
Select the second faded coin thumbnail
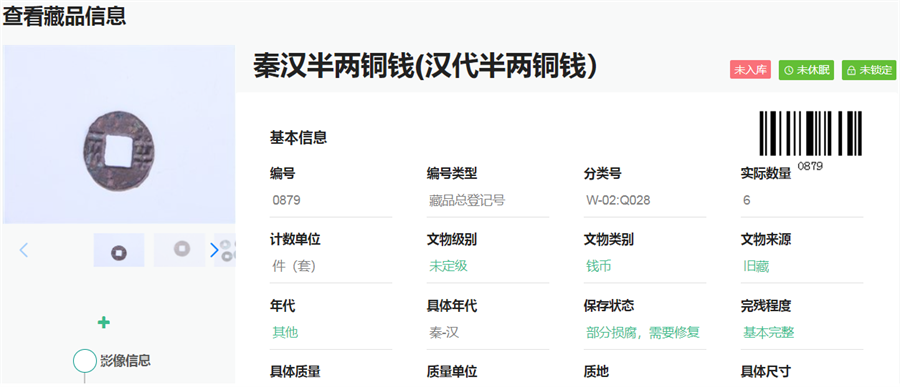(180, 250)
